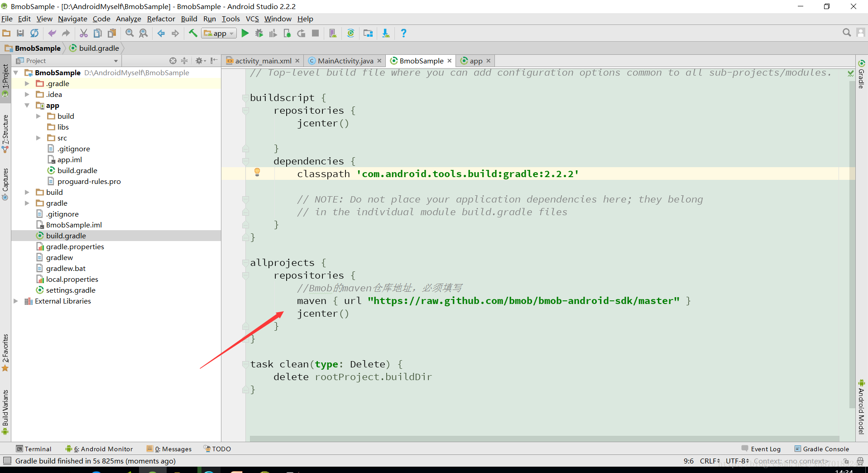Close the BmobSample editor tab
Image resolution: width=868 pixels, height=473 pixels.
(450, 61)
